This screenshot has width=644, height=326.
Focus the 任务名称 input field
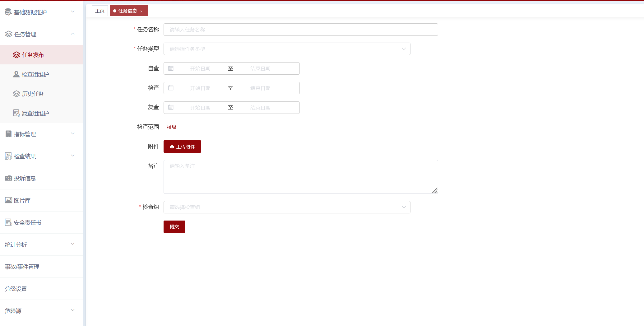tap(301, 30)
